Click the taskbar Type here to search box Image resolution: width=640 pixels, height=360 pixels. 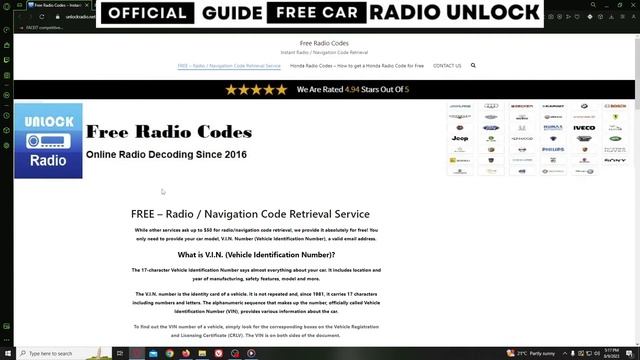(64, 353)
